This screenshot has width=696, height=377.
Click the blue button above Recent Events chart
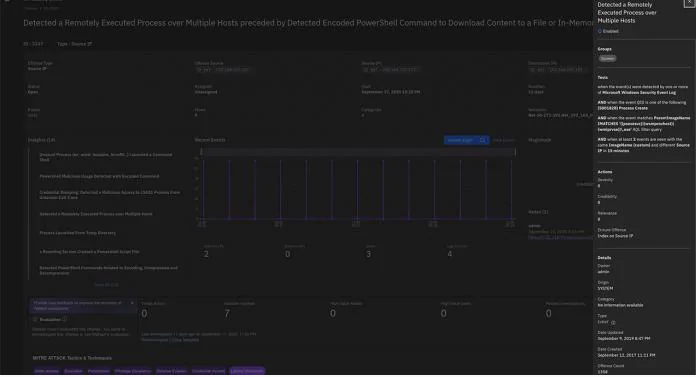coord(466,140)
